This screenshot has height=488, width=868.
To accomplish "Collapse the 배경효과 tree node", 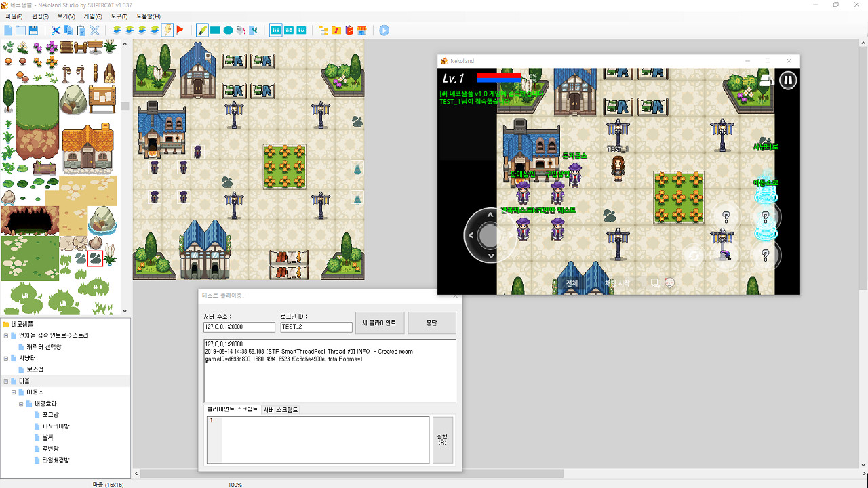I will pyautogui.click(x=21, y=403).
